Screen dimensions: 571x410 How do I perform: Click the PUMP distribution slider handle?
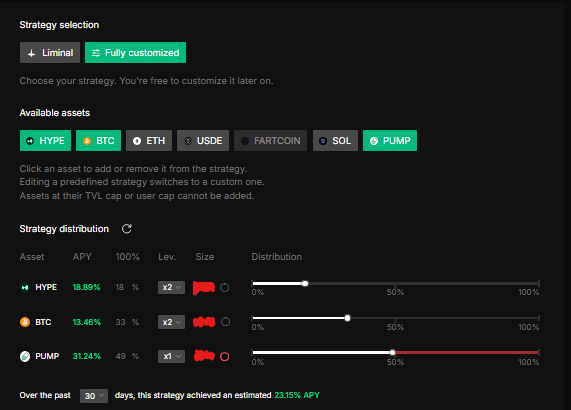pyautogui.click(x=392, y=352)
